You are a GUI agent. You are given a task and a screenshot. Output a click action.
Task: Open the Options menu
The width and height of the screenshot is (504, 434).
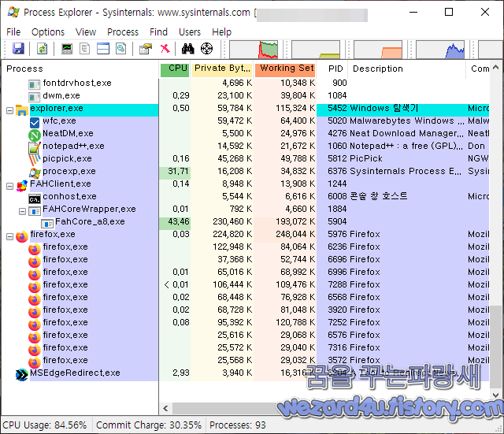[x=48, y=32]
